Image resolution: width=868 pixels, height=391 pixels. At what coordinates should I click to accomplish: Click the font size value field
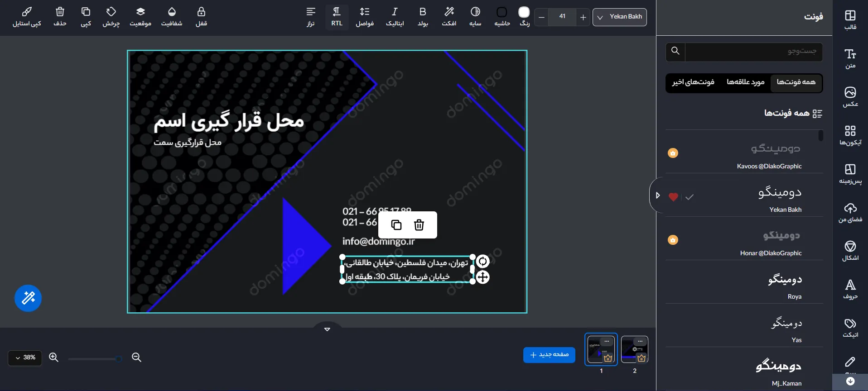pyautogui.click(x=562, y=17)
